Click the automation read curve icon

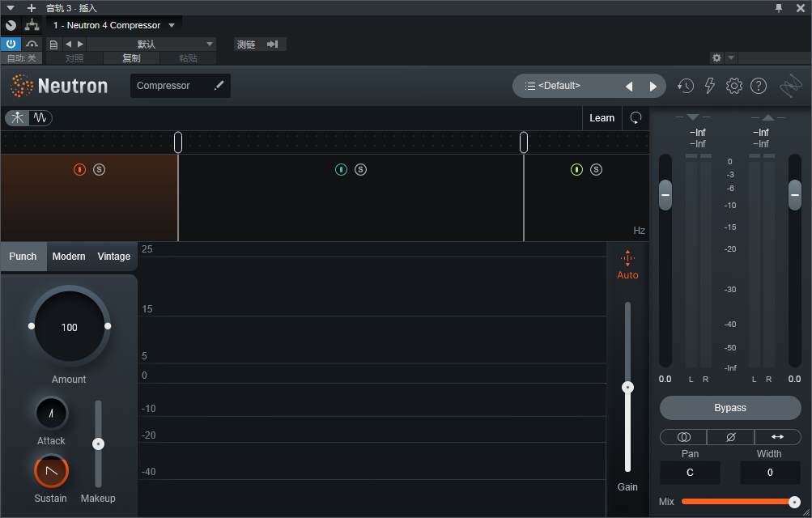pyautogui.click(x=32, y=44)
